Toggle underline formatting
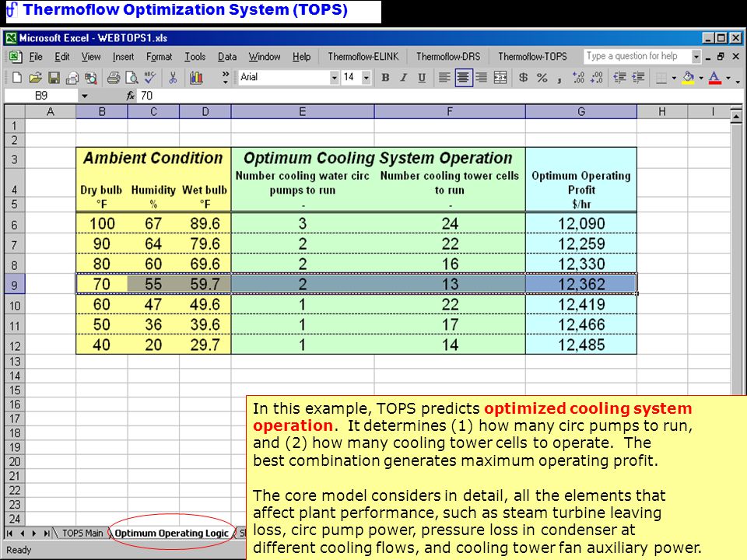747x560 pixels. 422,78
